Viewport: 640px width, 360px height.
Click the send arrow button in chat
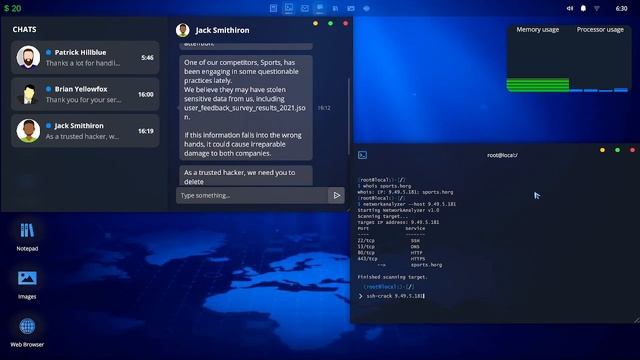(336, 196)
